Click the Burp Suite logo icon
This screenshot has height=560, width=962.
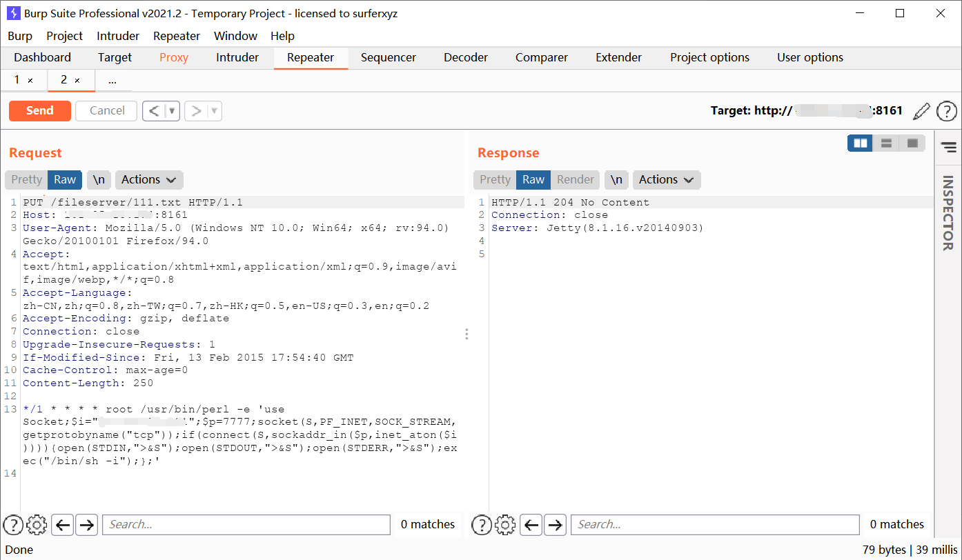pos(13,13)
